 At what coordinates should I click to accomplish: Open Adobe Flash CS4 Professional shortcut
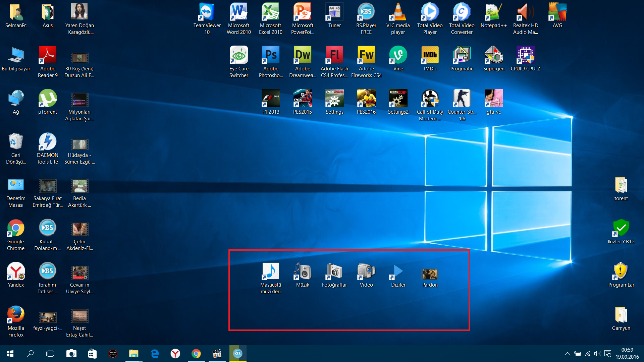tap(334, 62)
